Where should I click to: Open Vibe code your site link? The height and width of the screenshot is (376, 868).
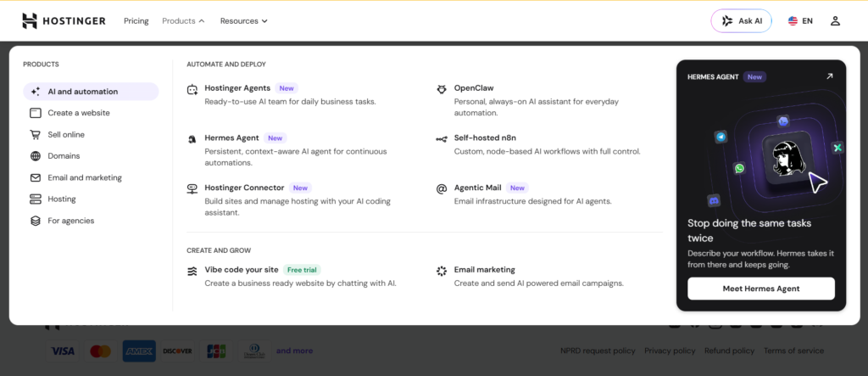[242, 270]
